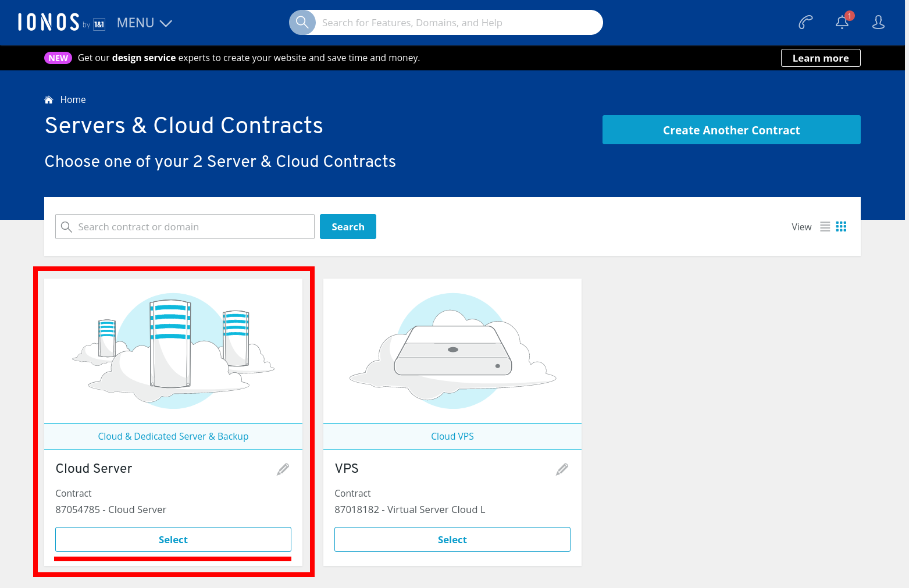Switch to list view
Image resolution: width=909 pixels, height=588 pixels.
coord(825,227)
